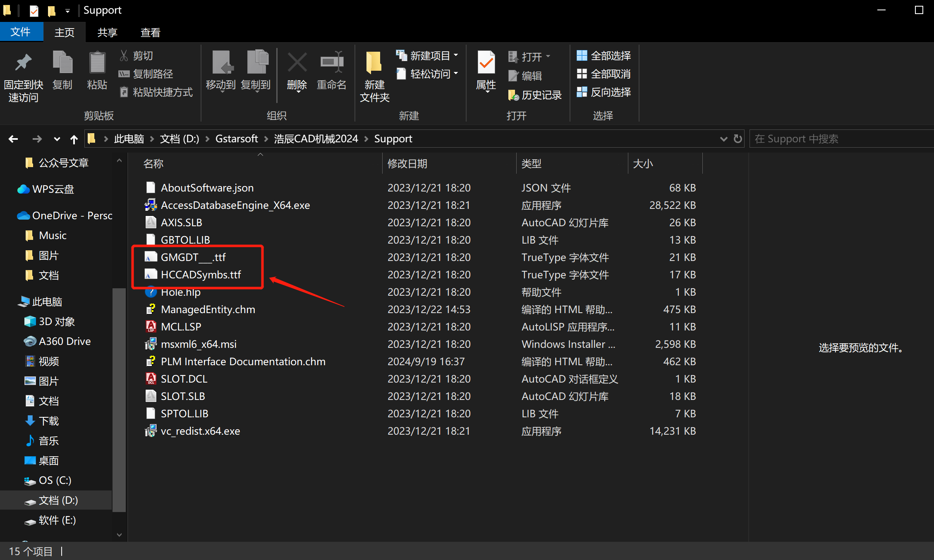Screen dimensions: 934x560
Task: Open the address bar history dropdown
Action: pos(723,139)
